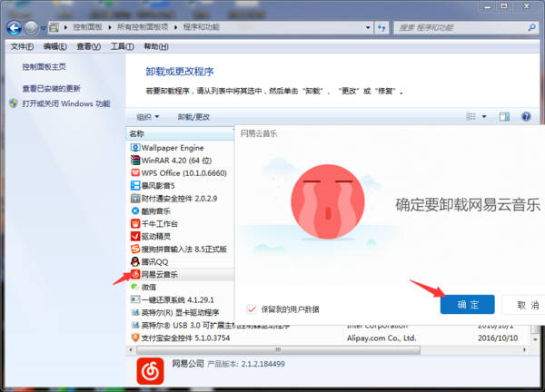Viewport: 545px width, 392px height.
Task: Click the horizontal scrollbar right arrow
Action: coord(524,349)
